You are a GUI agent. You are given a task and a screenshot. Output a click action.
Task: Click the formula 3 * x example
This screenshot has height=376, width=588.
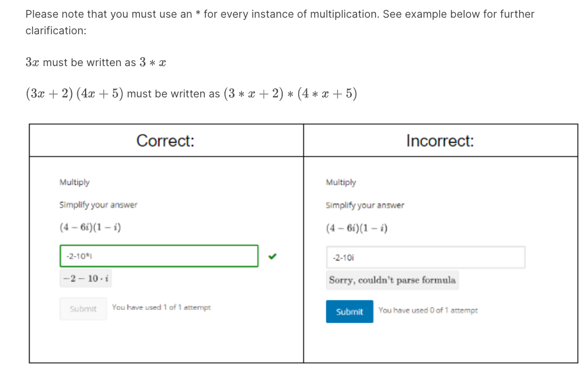(x=153, y=62)
